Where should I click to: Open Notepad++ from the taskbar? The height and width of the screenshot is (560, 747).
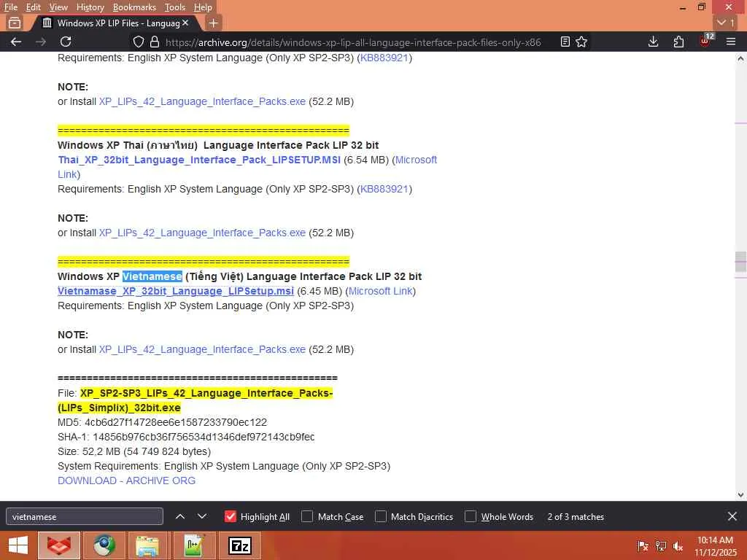click(x=194, y=545)
